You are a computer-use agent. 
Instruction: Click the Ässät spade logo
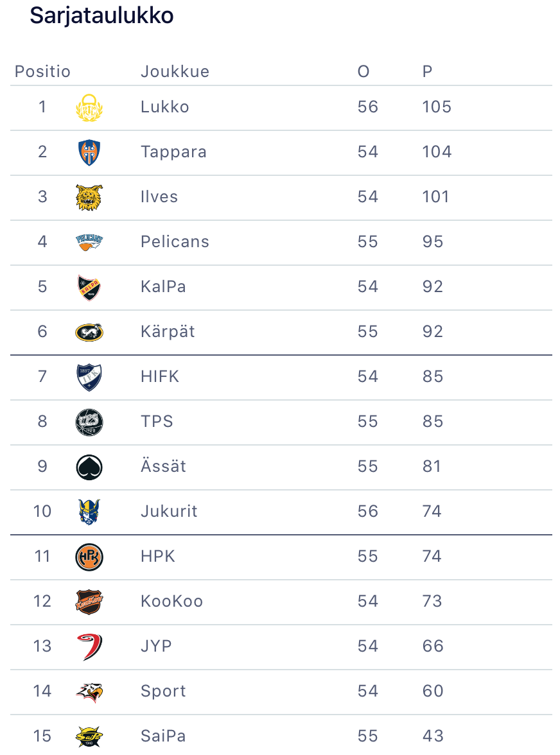(89, 467)
